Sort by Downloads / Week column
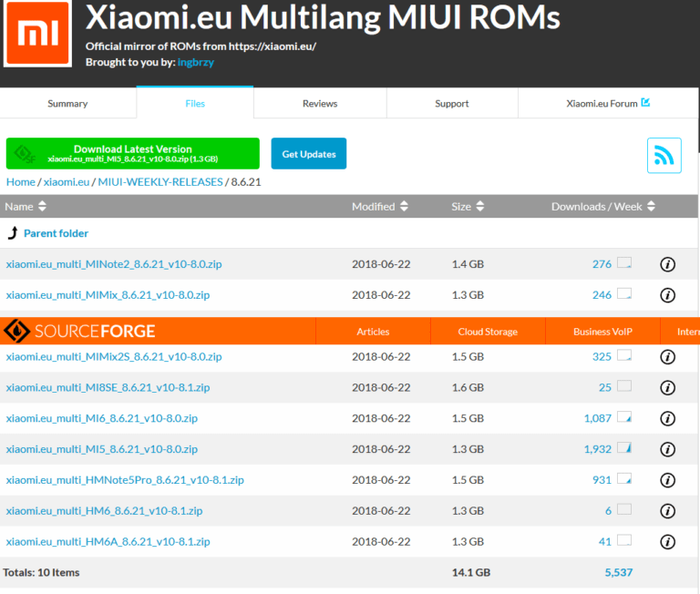The height and width of the screenshot is (594, 700). [x=602, y=207]
